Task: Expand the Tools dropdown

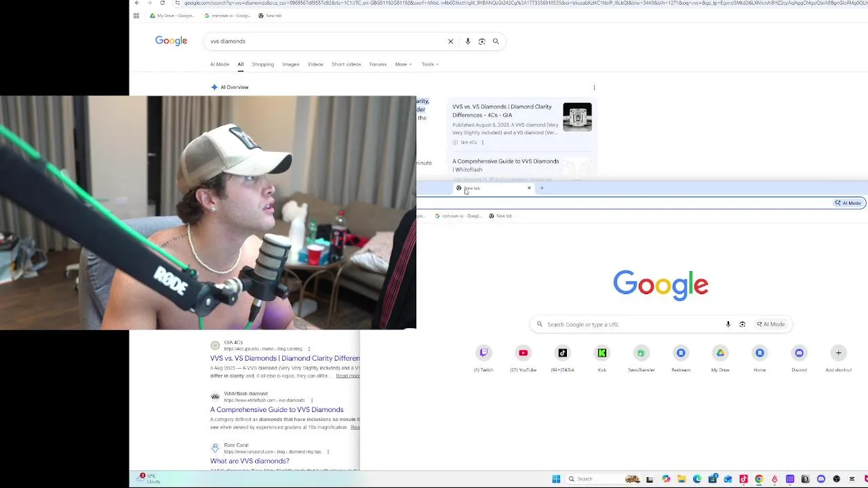Action: 430,64
